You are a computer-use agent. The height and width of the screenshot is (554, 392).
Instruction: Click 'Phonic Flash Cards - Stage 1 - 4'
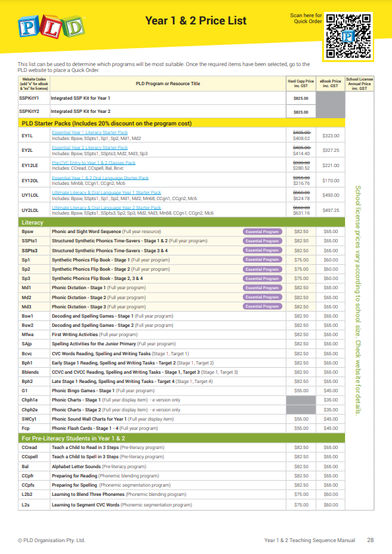pyautogui.click(x=85, y=429)
